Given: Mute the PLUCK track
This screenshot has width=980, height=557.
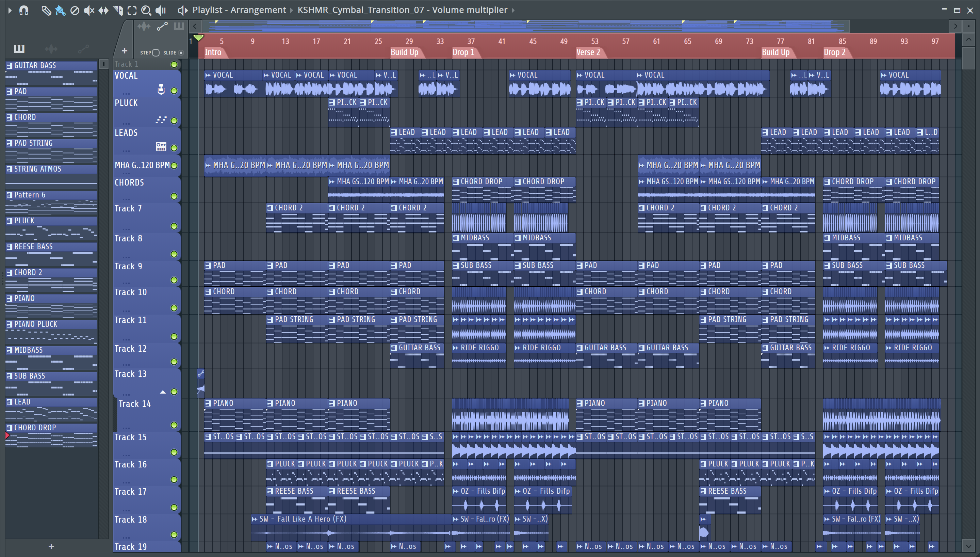Looking at the screenshot, I should [x=174, y=121].
